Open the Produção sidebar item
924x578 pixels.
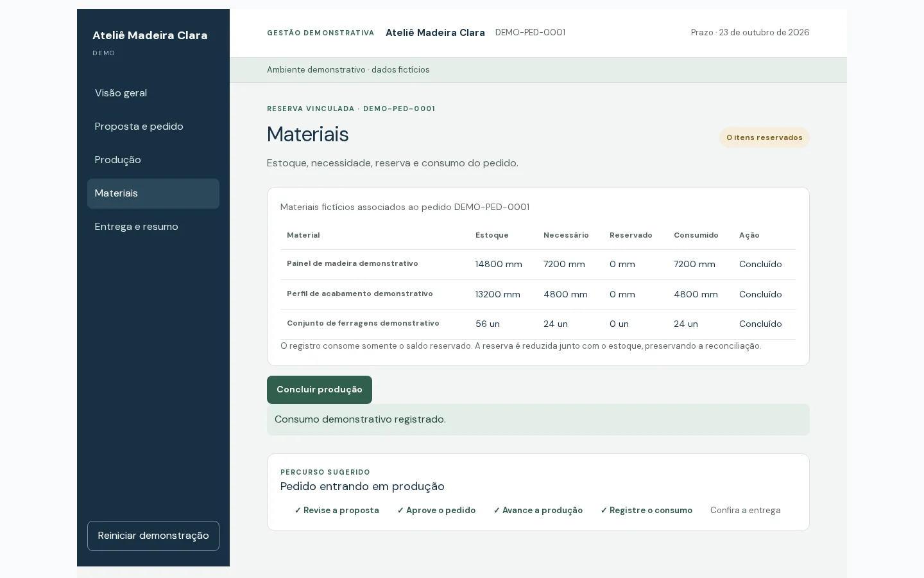(153, 160)
